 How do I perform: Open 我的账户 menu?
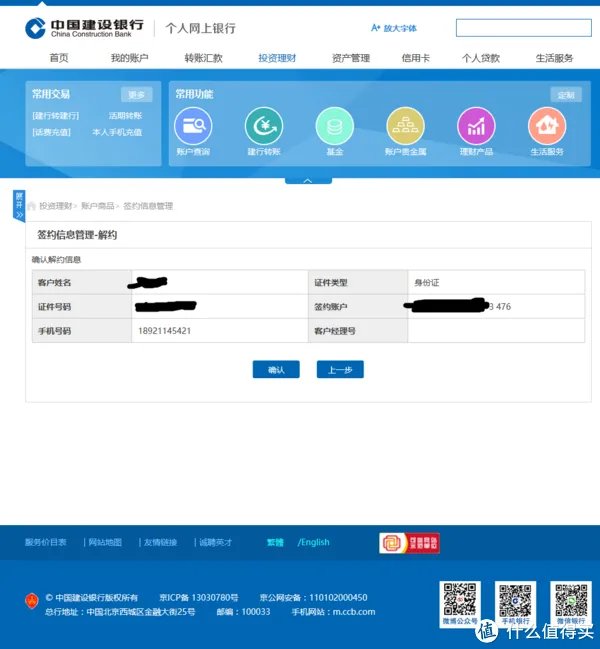point(130,58)
